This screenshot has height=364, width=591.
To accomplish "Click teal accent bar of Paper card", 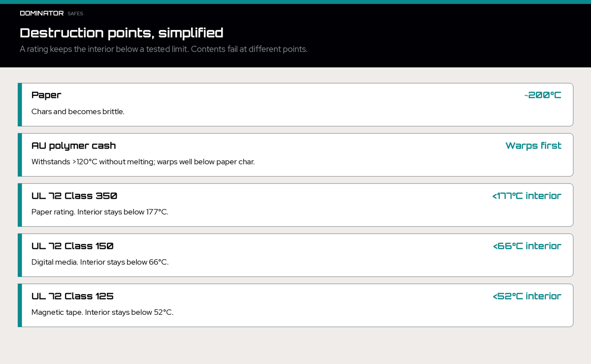I will (20, 105).
